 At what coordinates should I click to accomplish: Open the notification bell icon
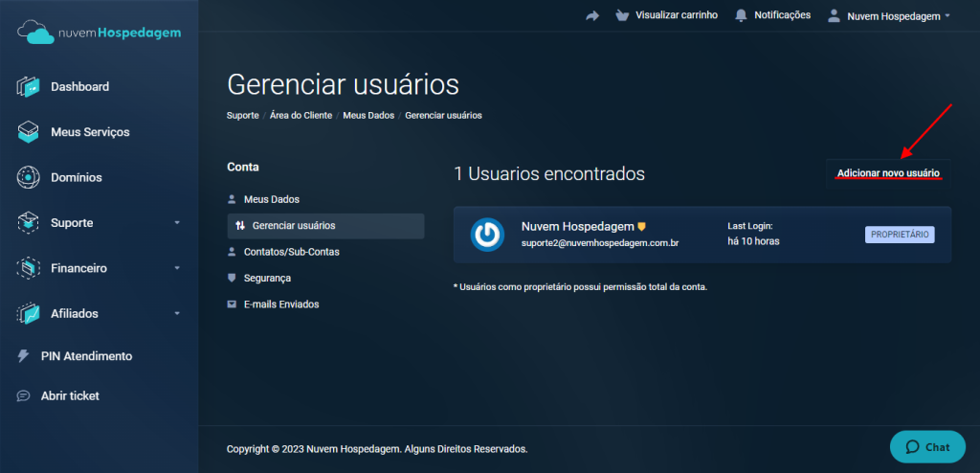[x=741, y=15]
